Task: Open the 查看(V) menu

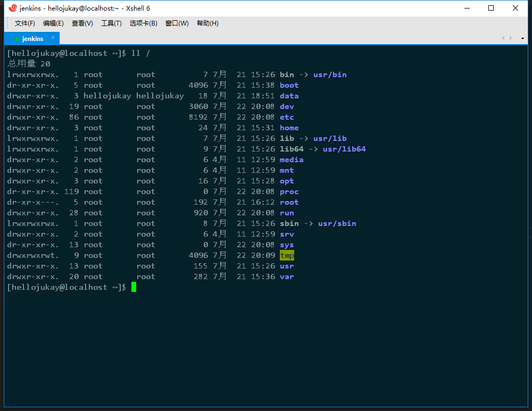Action: click(82, 23)
